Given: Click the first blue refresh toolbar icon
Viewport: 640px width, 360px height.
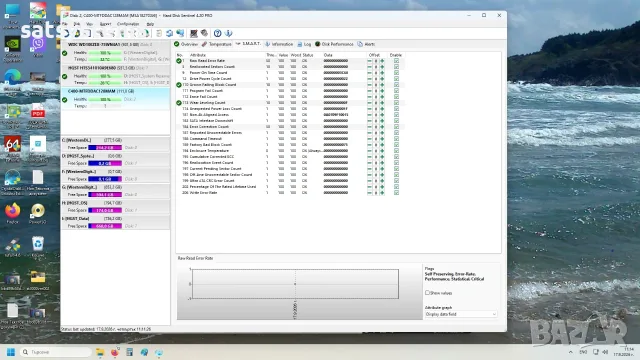Looking at the screenshot, I should [67, 33].
